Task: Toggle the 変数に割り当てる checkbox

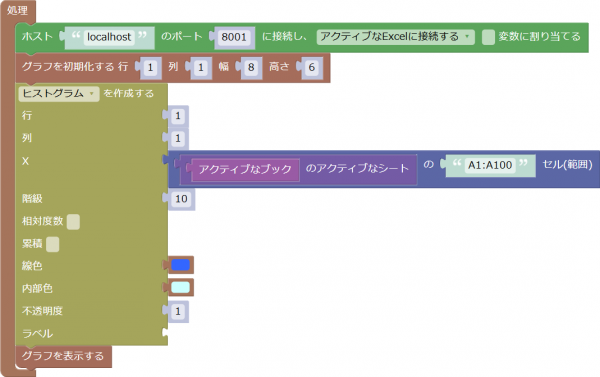Action: [x=488, y=37]
